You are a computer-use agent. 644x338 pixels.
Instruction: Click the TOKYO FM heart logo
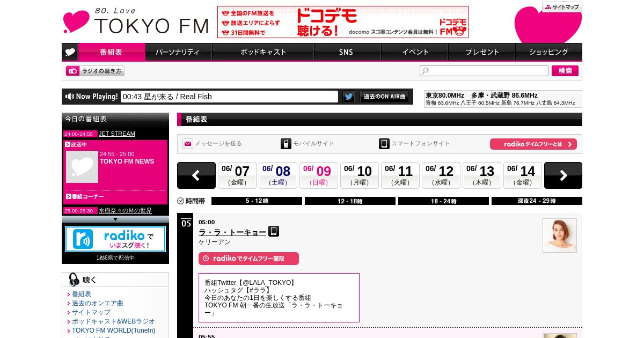pos(135,21)
